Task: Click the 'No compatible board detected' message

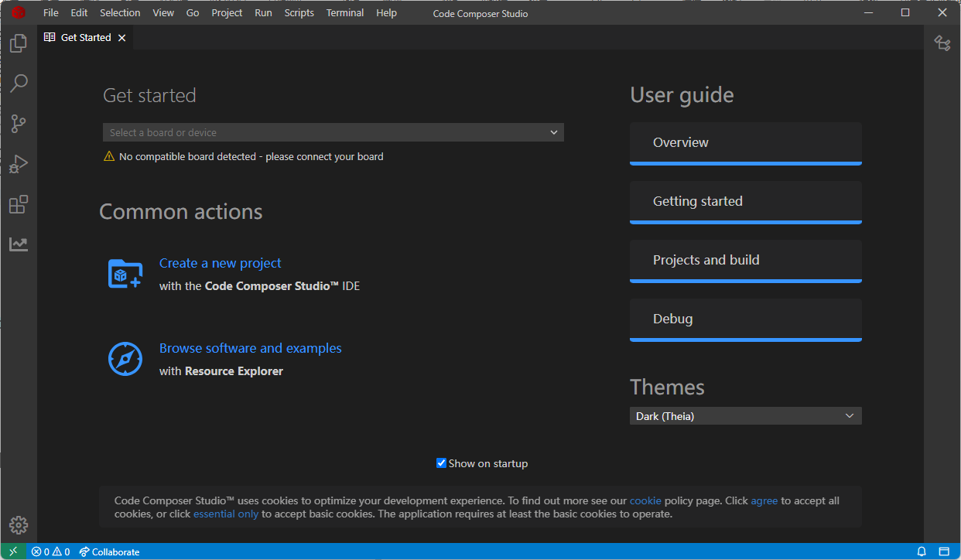Action: point(251,156)
